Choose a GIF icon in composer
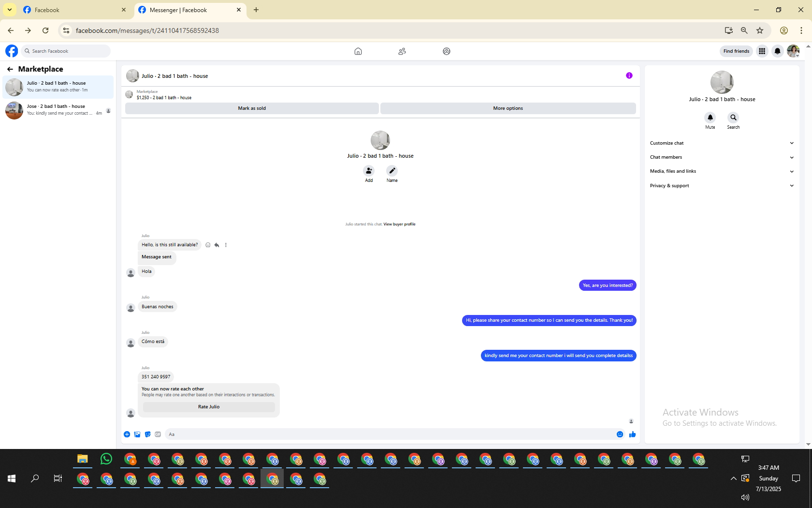812x508 pixels. [x=158, y=434]
